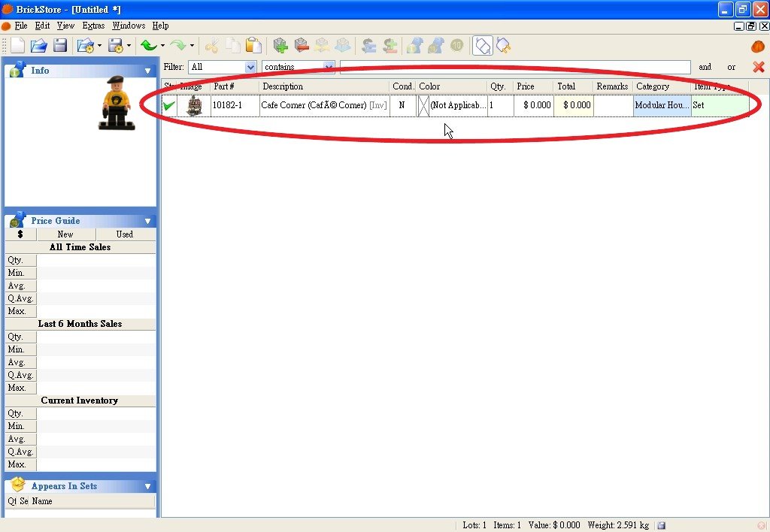Screen dimensions: 770x532
Task: Save the document with the floppy disk icon
Action: pyautogui.click(x=60, y=46)
